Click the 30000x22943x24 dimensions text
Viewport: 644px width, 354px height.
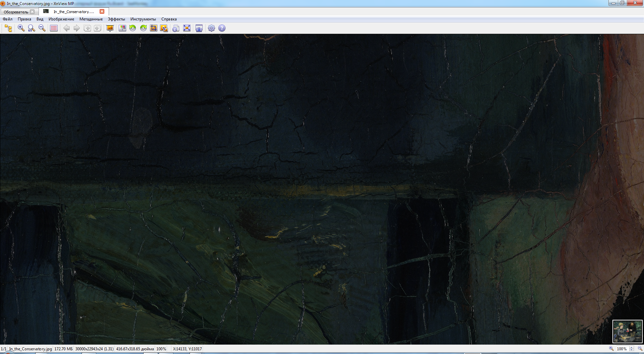pyautogui.click(x=94, y=349)
